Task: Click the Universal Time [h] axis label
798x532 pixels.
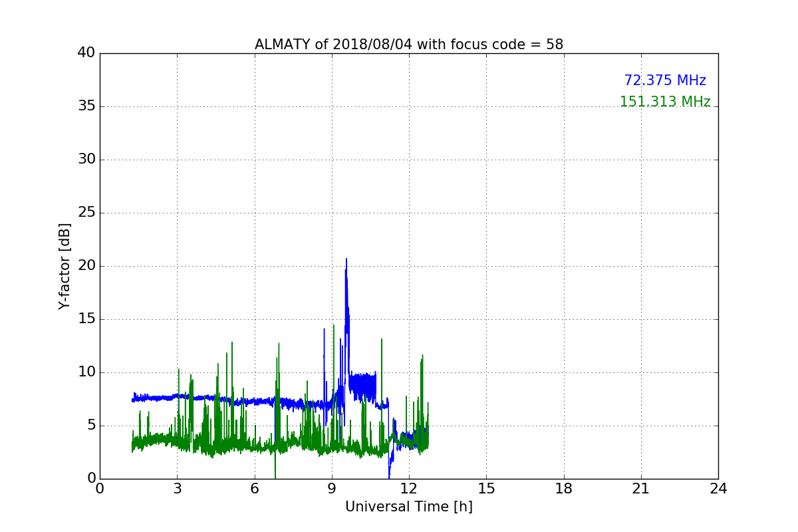Action: click(409, 507)
